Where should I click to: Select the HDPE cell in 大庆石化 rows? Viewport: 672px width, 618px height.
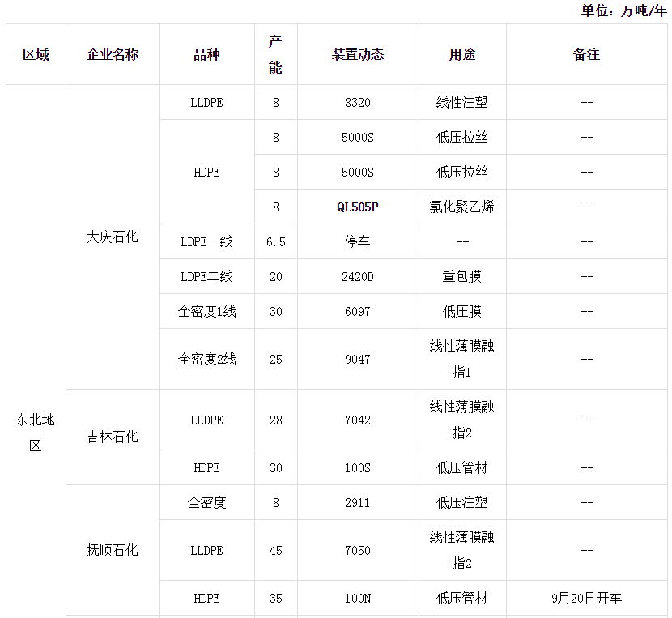click(207, 172)
